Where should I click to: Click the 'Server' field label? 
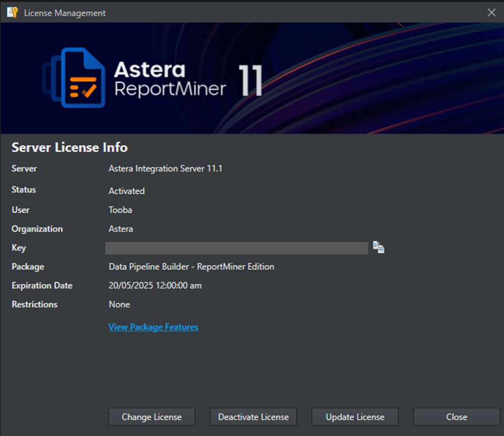pyautogui.click(x=24, y=168)
